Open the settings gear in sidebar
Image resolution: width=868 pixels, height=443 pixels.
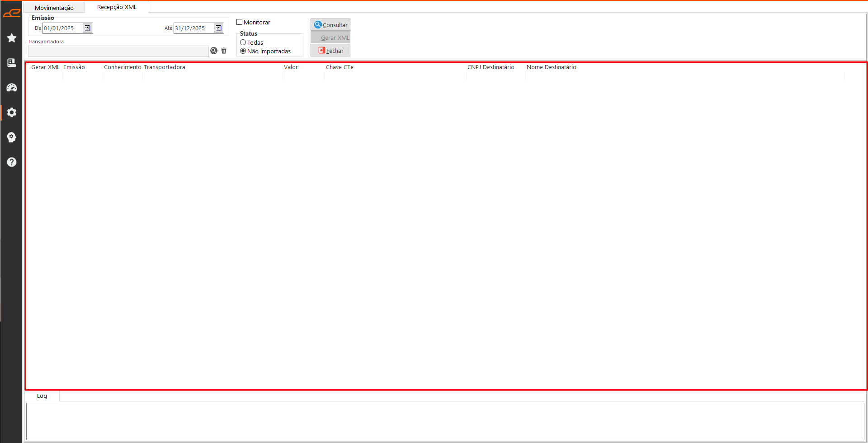click(x=12, y=112)
